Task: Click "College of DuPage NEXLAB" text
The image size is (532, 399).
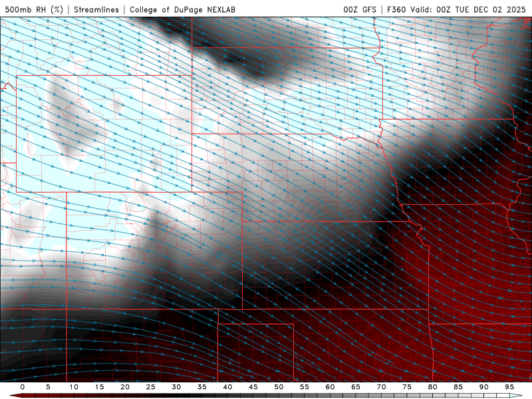Action: pyautogui.click(x=182, y=9)
